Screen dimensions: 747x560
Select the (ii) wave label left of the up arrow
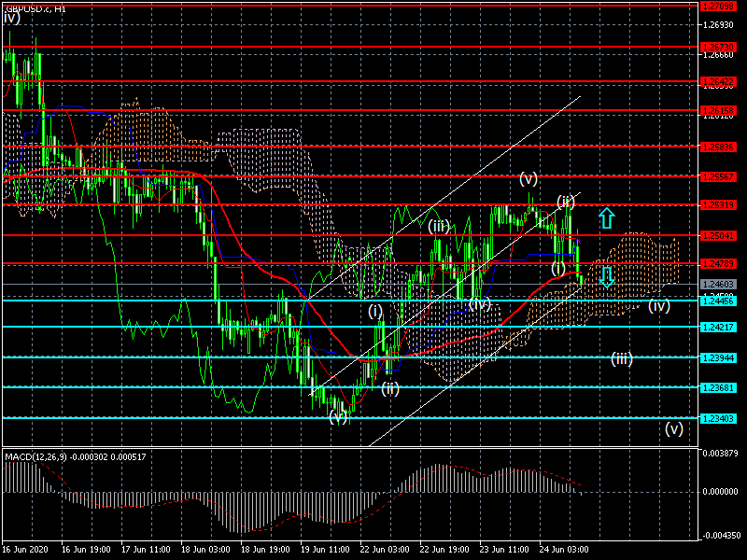tap(566, 202)
